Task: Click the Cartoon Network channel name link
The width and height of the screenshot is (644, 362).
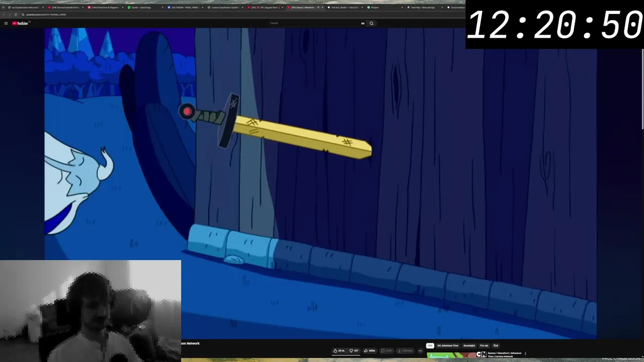Action: click(x=190, y=343)
